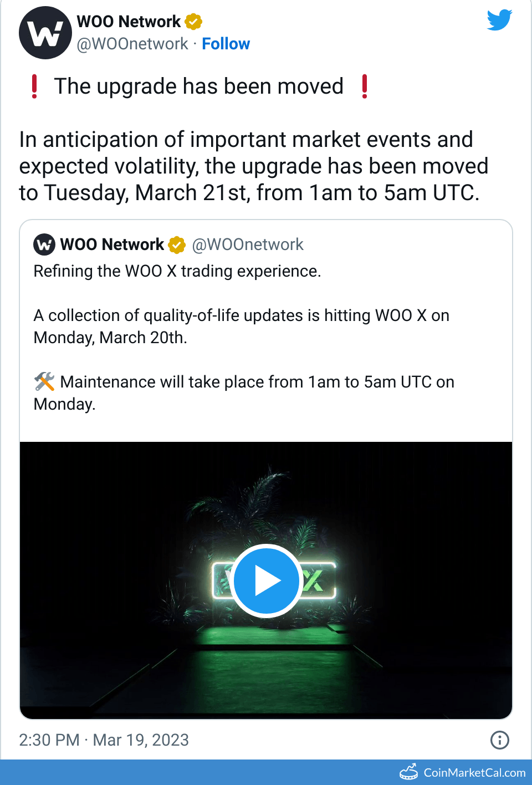Click the red exclamation mark emoji
This screenshot has width=532, height=785.
pyautogui.click(x=34, y=86)
